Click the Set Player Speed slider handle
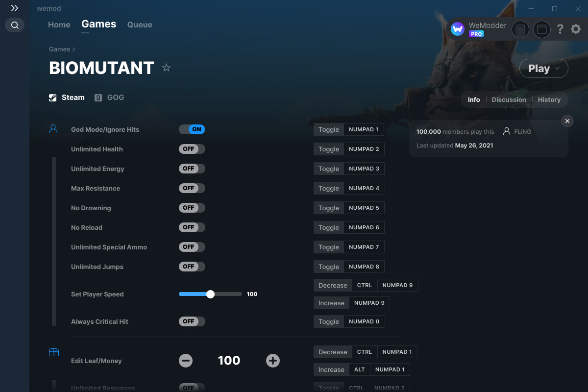Screen dimensions: 588x392 (210, 294)
